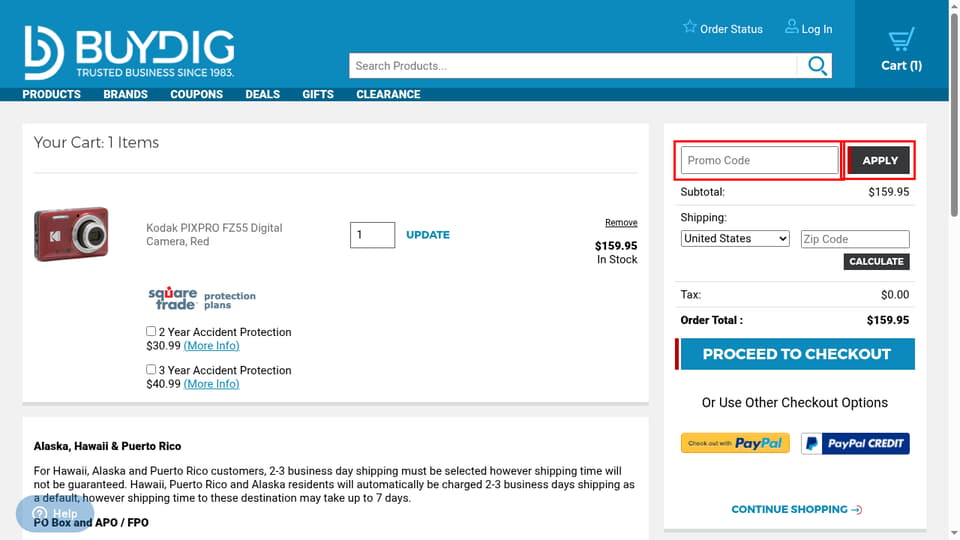Click the APPLY promo code button
Screen dimensions: 960x540
[x=879, y=160]
